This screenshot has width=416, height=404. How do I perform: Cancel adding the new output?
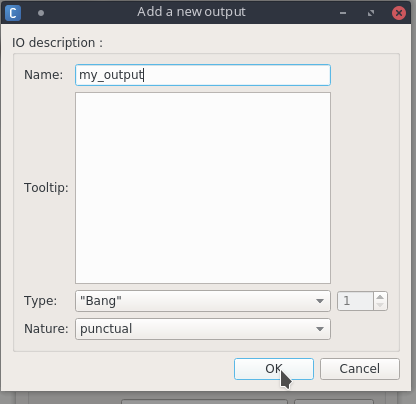tap(360, 369)
